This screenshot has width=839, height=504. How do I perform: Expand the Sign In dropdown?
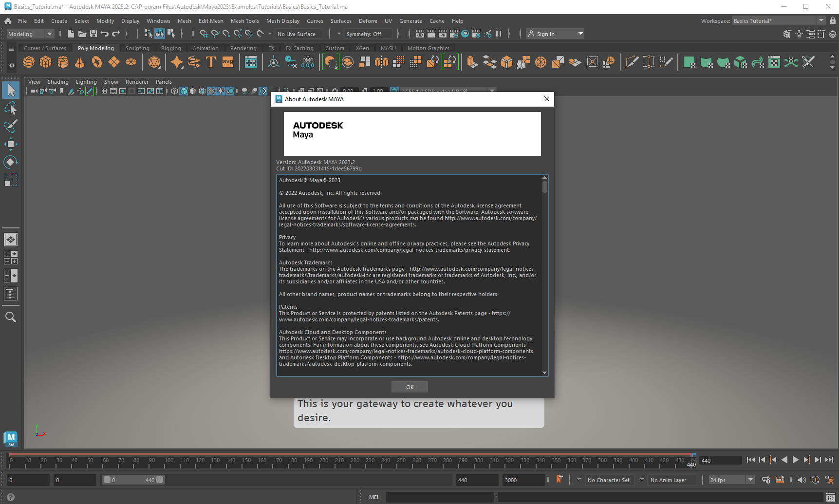(580, 34)
